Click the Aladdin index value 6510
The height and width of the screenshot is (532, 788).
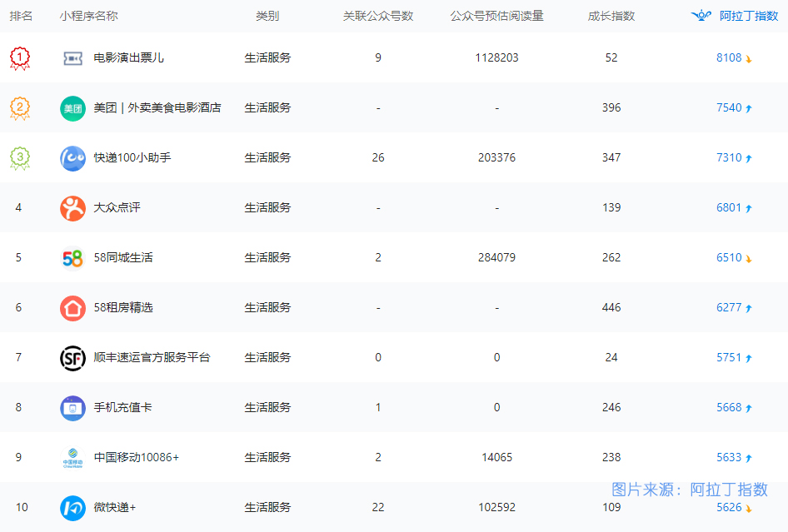[729, 258]
